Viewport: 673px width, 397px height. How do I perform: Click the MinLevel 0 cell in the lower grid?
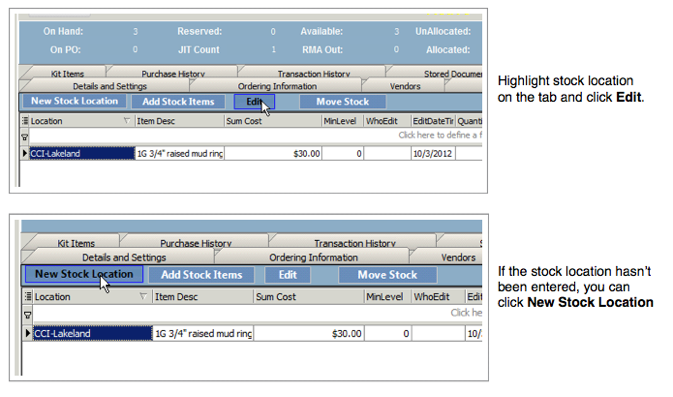point(388,333)
